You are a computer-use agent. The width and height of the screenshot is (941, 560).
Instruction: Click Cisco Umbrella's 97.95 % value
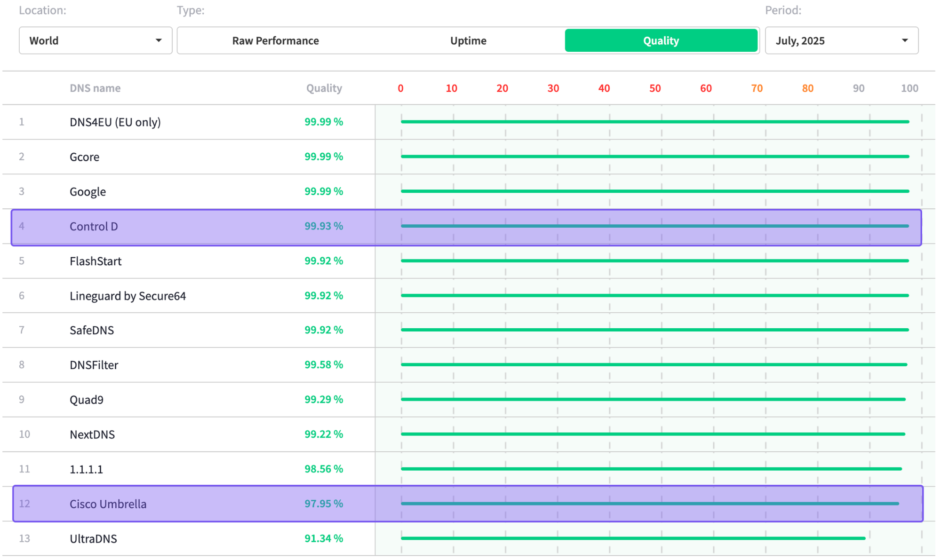pos(324,504)
